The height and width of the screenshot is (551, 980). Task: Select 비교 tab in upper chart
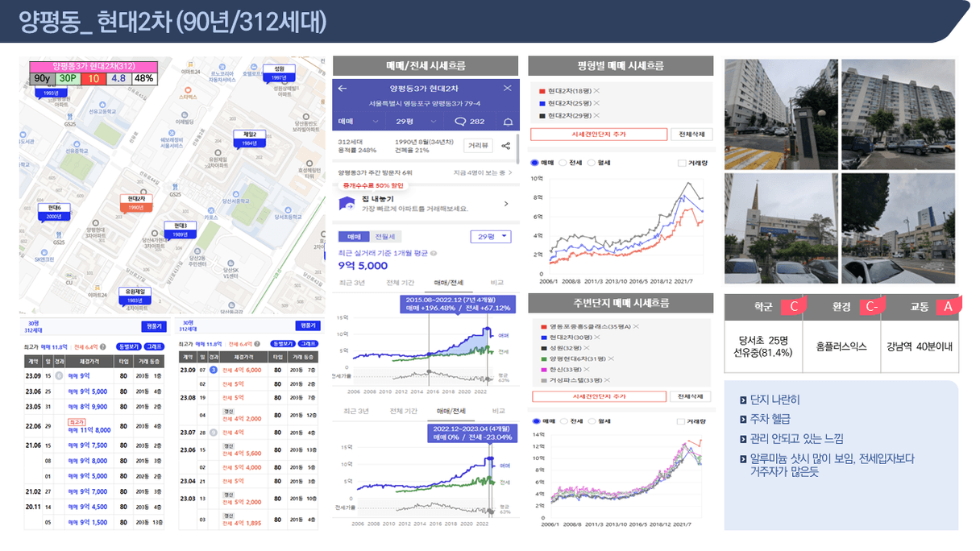pos(496,283)
